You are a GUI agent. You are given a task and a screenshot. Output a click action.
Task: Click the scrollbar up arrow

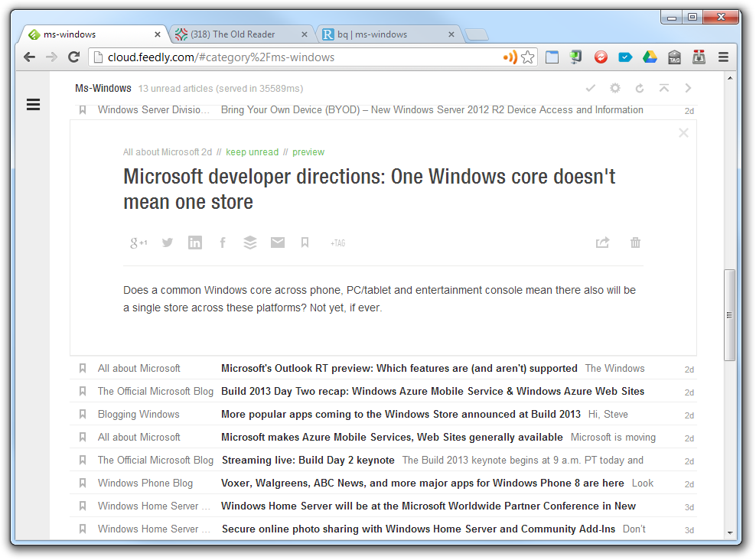[729, 78]
